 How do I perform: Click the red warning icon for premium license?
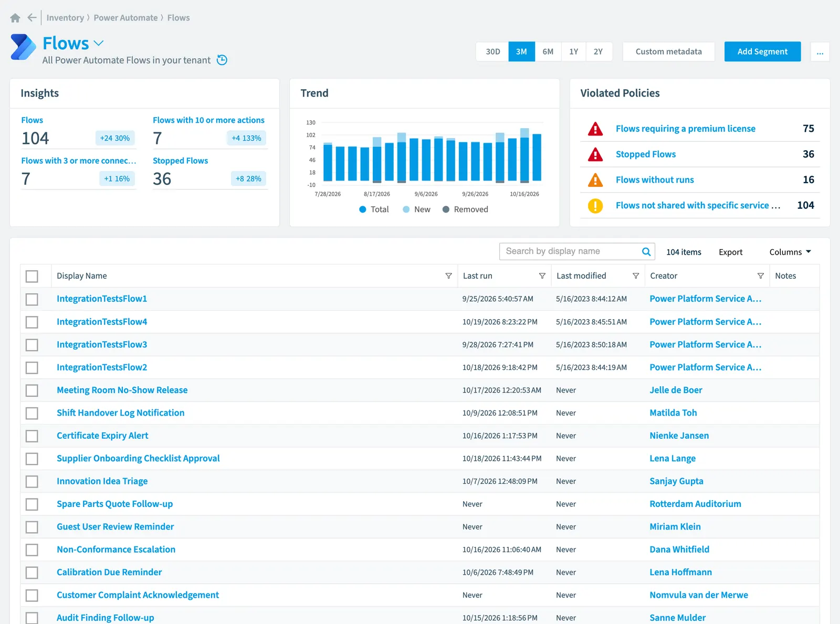coord(595,129)
